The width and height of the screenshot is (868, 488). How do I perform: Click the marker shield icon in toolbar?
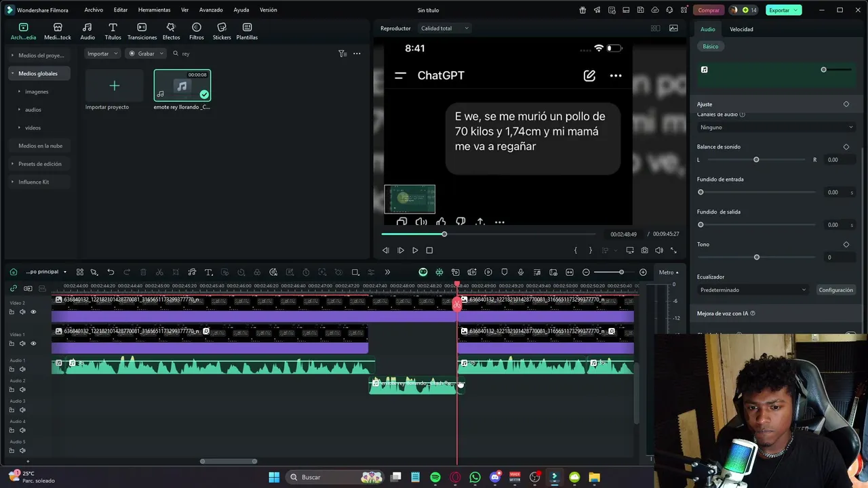pos(505,272)
